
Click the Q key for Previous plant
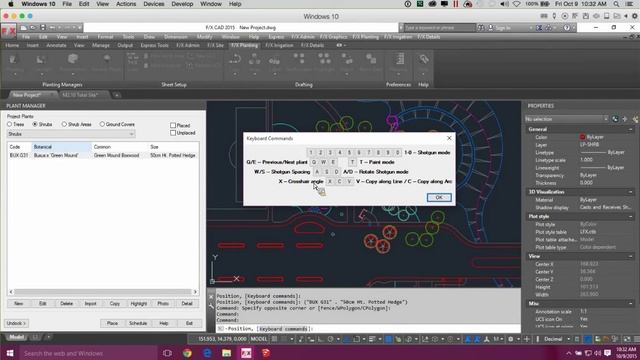click(313, 162)
